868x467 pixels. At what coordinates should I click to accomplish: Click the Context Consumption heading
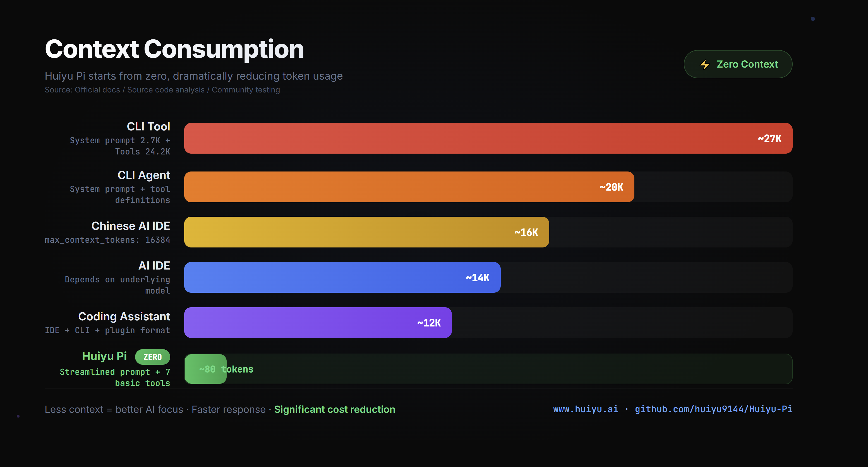tap(174, 49)
